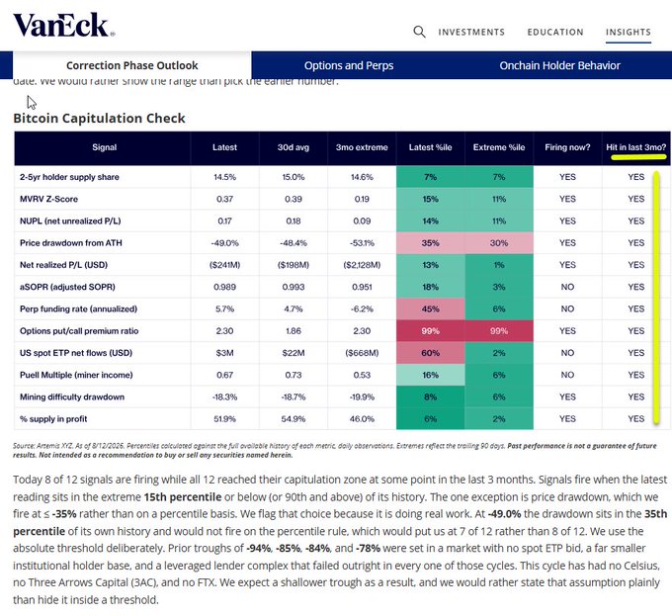Click the 35% Latest %ile cell
The height and width of the screenshot is (616, 672).
pyautogui.click(x=430, y=243)
